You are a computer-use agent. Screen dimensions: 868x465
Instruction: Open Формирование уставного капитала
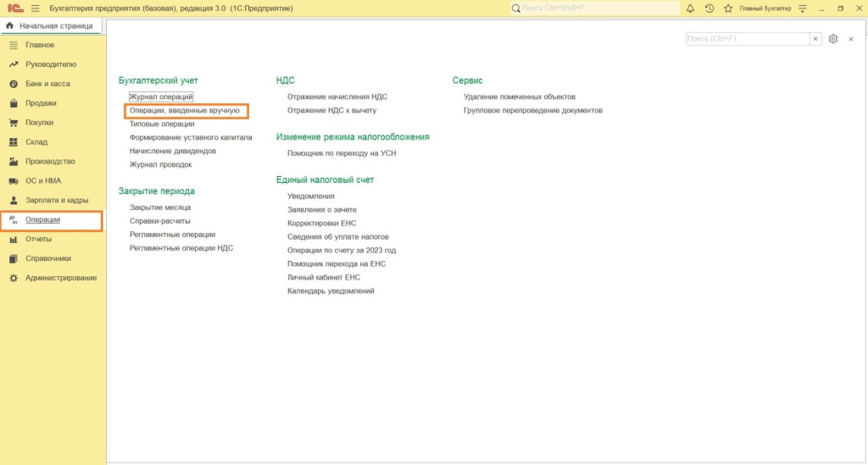tap(191, 137)
